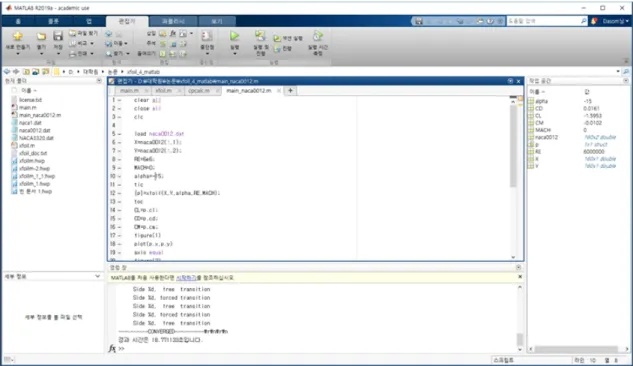The image size is (633, 366).
Task: Click the workspace horizontal scrollbar
Action: (576, 349)
